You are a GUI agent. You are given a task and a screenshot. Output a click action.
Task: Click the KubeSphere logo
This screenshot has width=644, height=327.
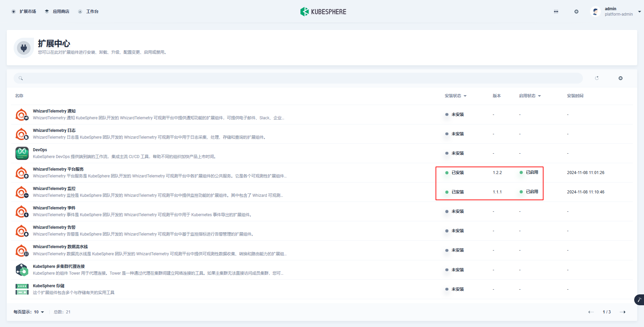click(x=323, y=12)
